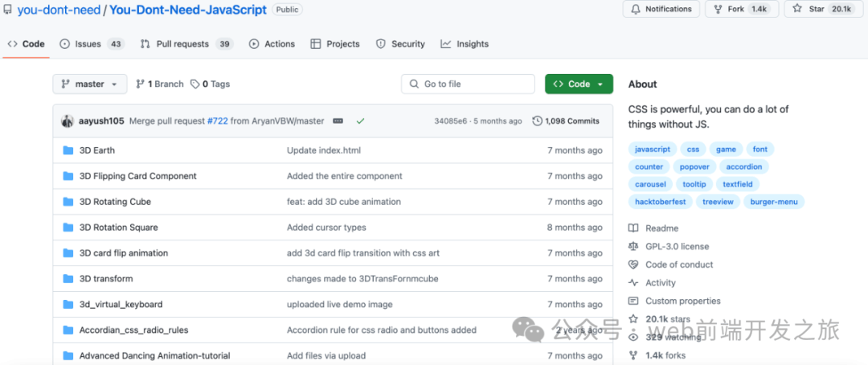Click folder icon beside Accordian_css_radio_rules
The width and height of the screenshot is (868, 365).
point(68,330)
